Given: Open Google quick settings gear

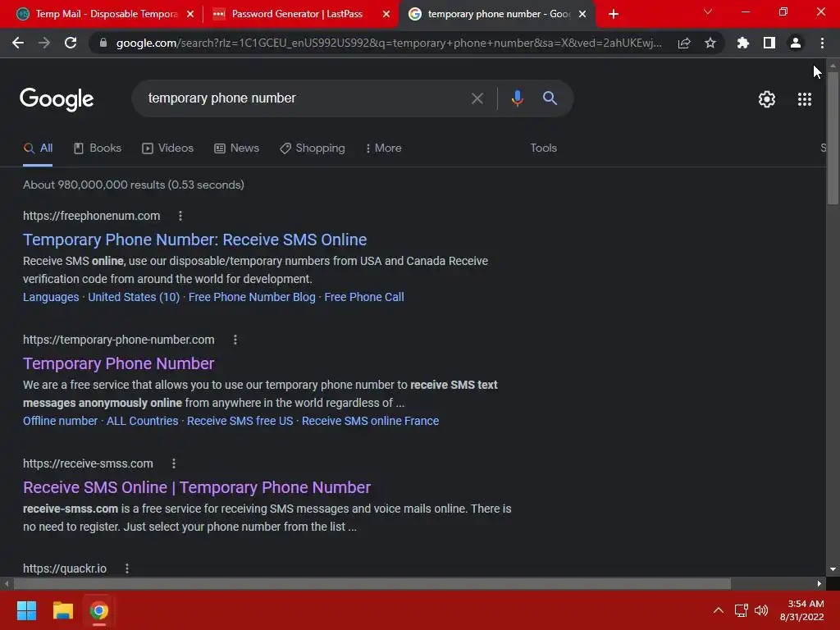Looking at the screenshot, I should [767, 99].
